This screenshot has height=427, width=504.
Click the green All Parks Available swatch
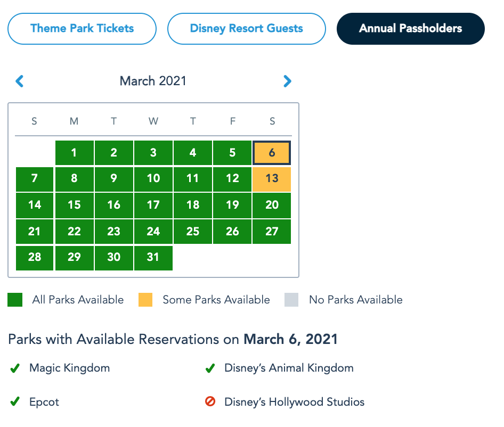[x=15, y=300]
